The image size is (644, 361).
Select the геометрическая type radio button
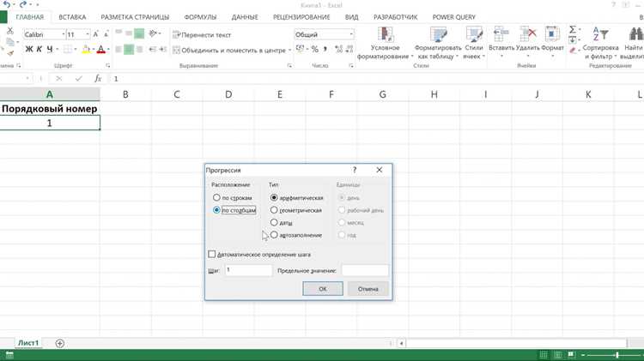click(274, 210)
